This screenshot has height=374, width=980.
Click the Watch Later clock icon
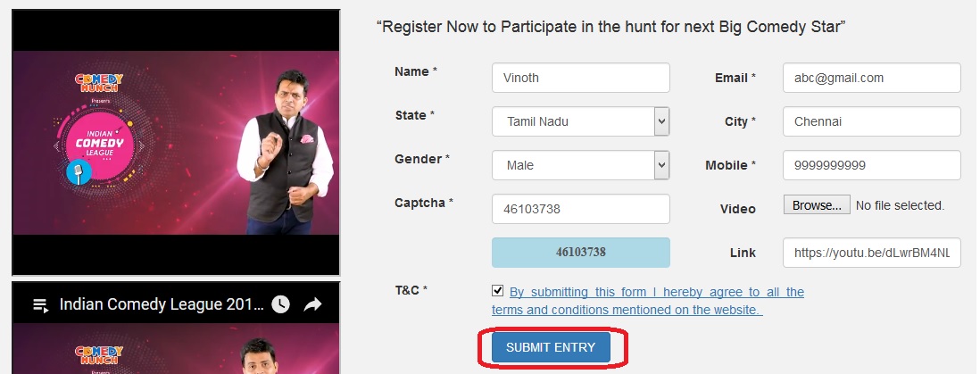(280, 305)
